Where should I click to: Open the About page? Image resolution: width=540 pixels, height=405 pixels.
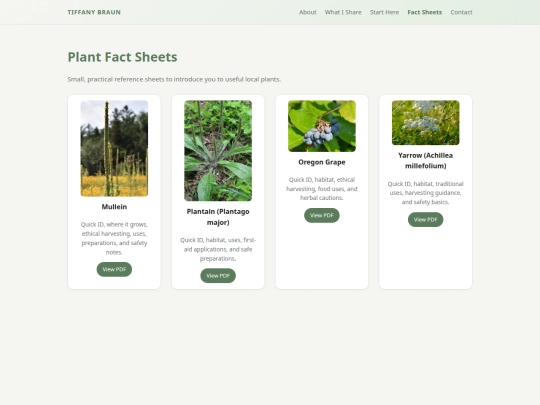coord(308,12)
